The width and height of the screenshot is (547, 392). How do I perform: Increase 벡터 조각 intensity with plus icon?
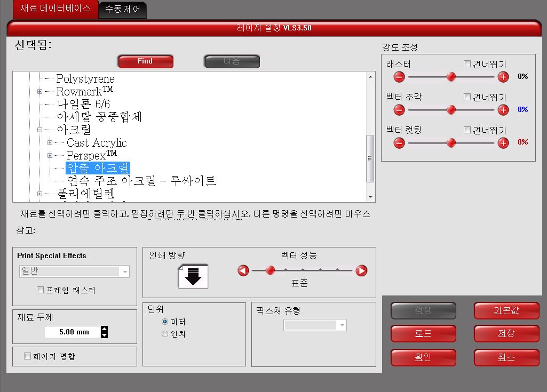point(503,110)
